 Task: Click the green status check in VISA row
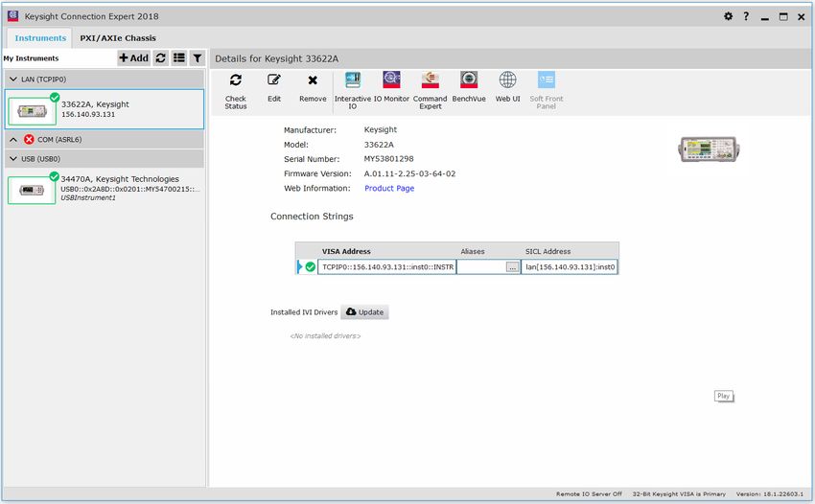pyautogui.click(x=311, y=267)
